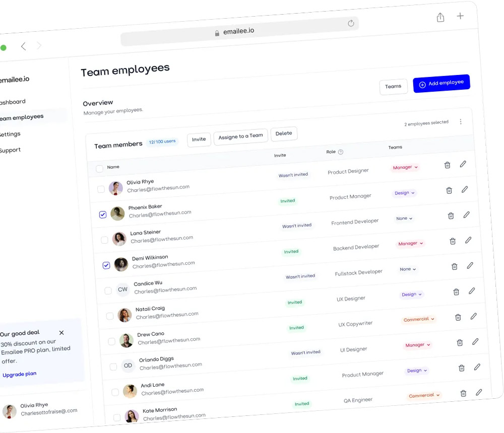Viewport: 504px width, 433px height.
Task: Edit Kate Morrison with the pencil icon
Action: [x=479, y=392]
